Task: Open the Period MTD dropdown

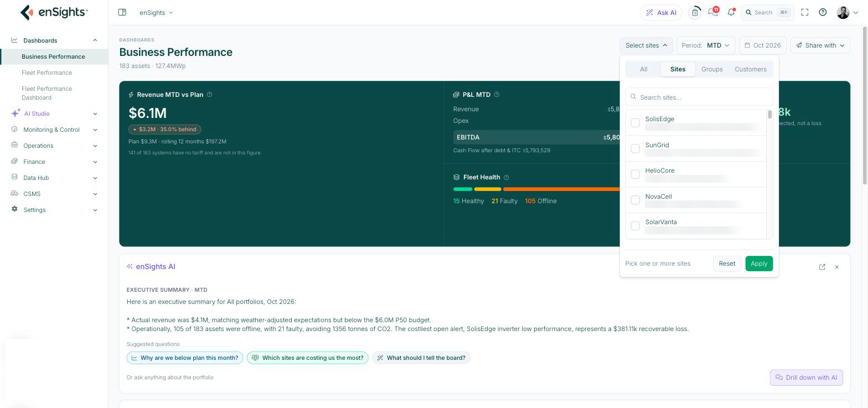Action: (705, 45)
